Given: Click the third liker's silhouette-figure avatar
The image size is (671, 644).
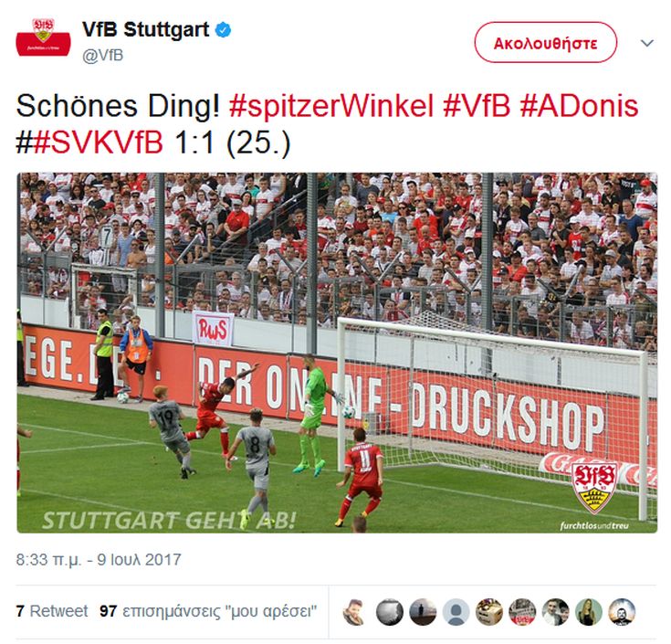Looking at the screenshot, I should tap(423, 611).
